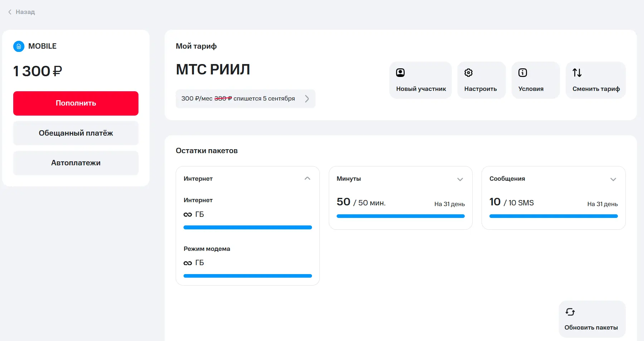
Task: Click the Режим модема label
Action: pos(207,249)
